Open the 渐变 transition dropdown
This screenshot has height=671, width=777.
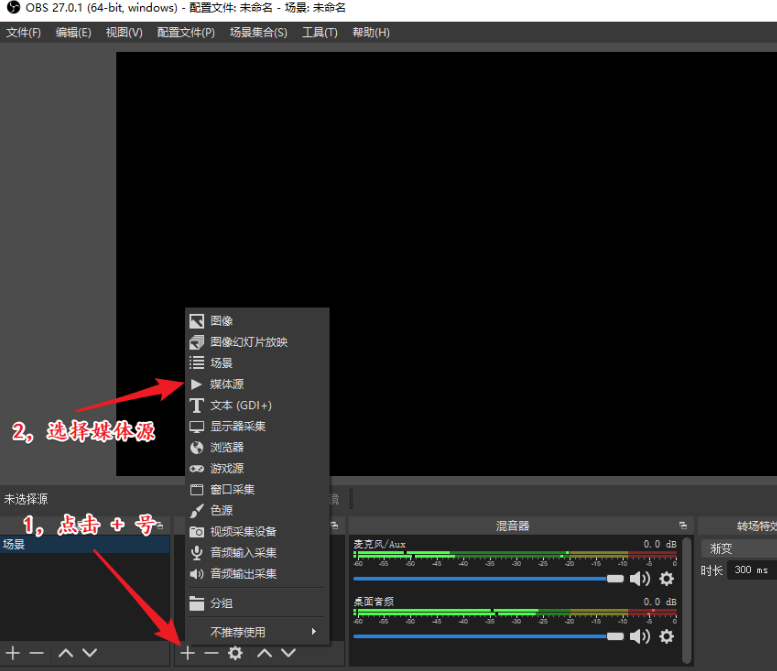coord(739,549)
